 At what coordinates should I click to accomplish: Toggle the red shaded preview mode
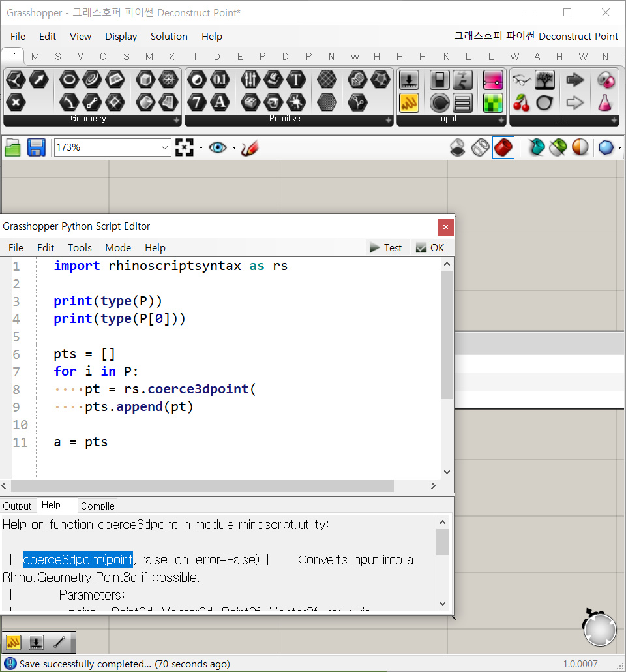coord(503,148)
